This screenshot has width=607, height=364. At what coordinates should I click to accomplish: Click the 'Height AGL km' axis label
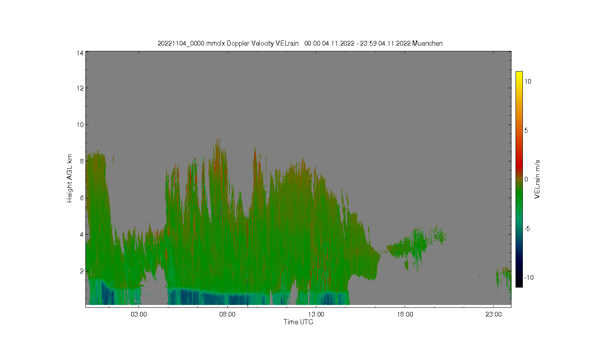click(70, 178)
